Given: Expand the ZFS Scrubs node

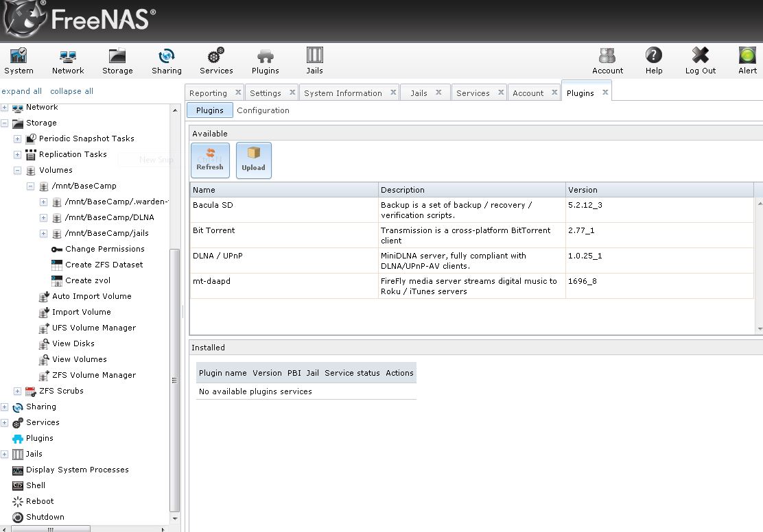Looking at the screenshot, I should 18,391.
